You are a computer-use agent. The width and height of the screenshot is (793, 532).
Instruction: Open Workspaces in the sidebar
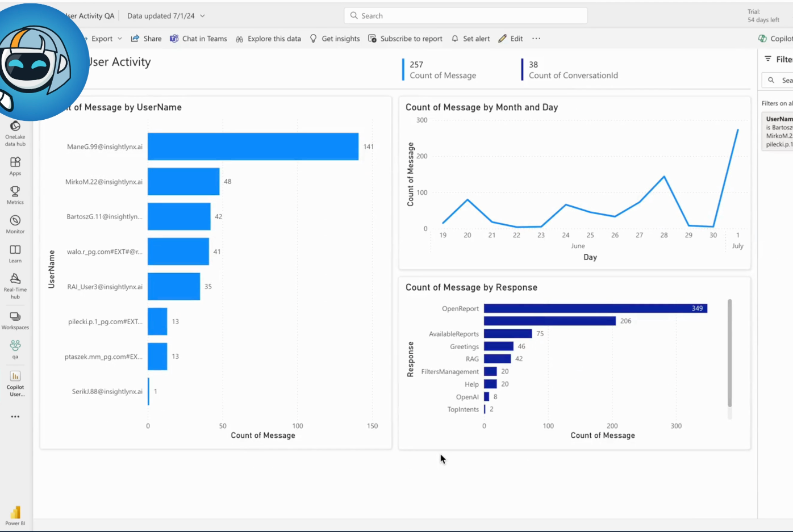15,320
